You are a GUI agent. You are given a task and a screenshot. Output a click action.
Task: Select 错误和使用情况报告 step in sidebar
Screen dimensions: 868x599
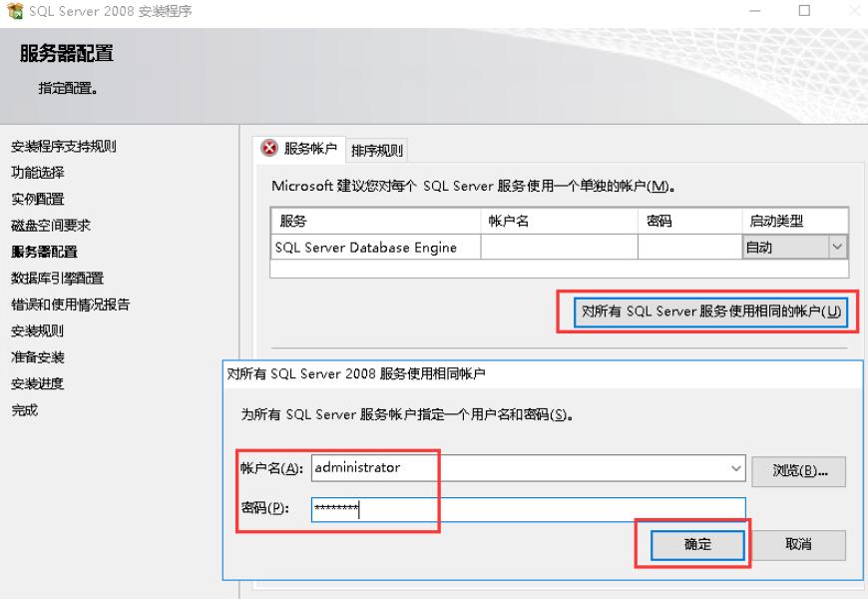click(x=70, y=304)
